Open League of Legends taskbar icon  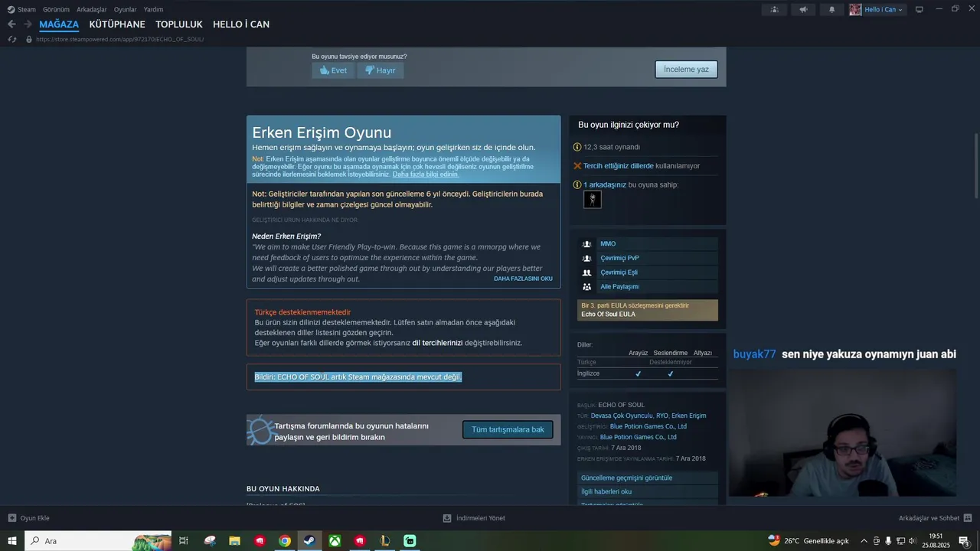pyautogui.click(x=384, y=541)
